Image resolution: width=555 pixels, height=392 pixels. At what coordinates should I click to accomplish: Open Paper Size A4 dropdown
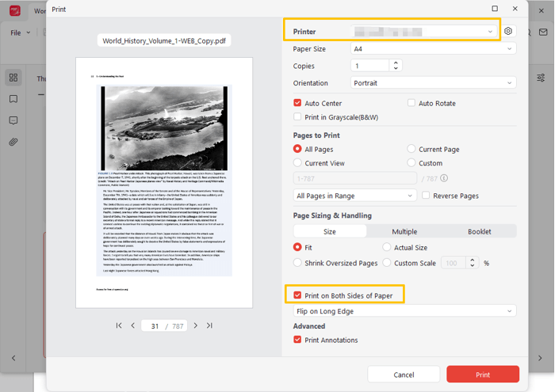click(433, 48)
